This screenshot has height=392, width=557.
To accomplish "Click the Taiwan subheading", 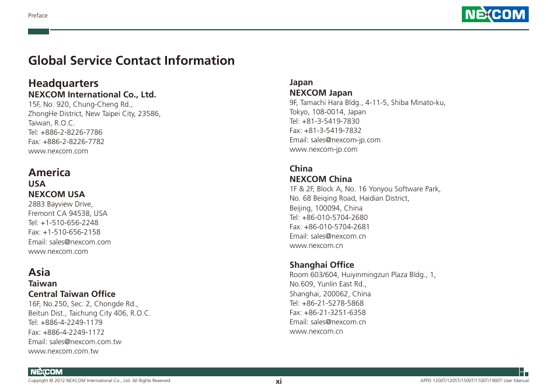I will [43, 283].
